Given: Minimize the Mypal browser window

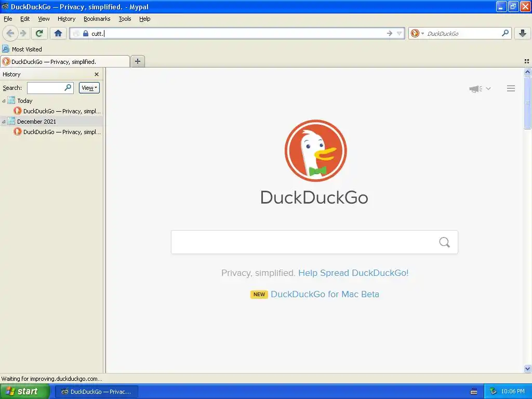Looking at the screenshot, I should pos(501,6).
